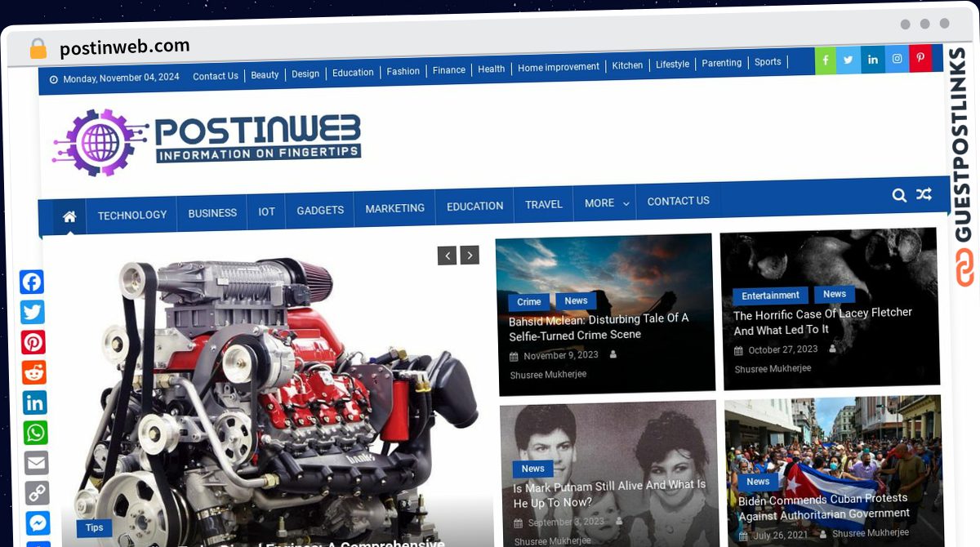980x547 pixels.
Task: Expand the MORE menu dropdown
Action: (x=607, y=202)
